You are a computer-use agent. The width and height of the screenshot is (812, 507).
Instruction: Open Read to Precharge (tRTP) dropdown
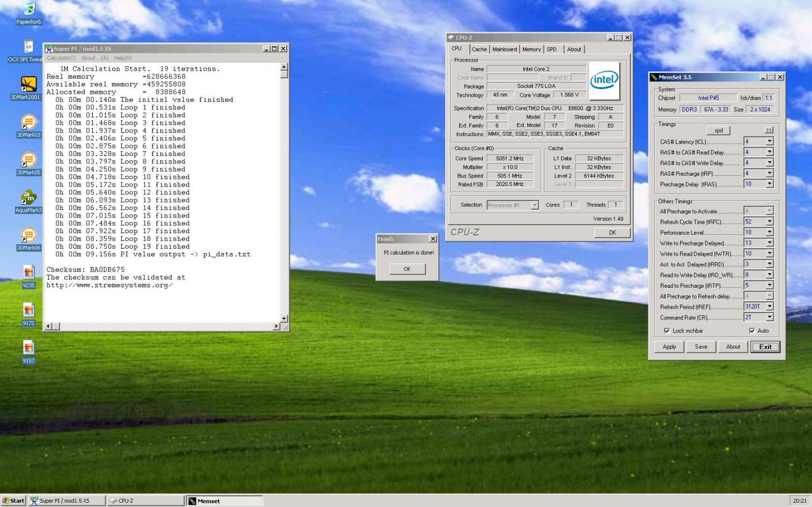click(x=770, y=285)
